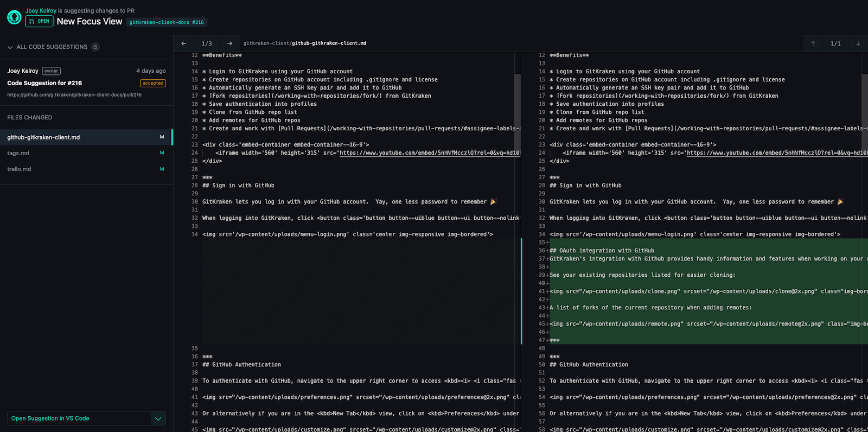Image resolution: width=868 pixels, height=432 pixels.
Task: Click the FILES CHANGED heading
Action: pos(30,117)
